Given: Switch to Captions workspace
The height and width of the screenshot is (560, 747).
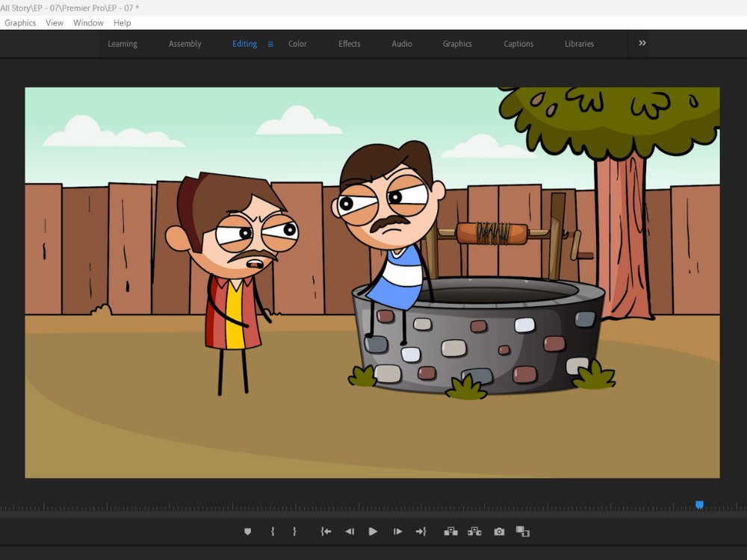Looking at the screenshot, I should pyautogui.click(x=518, y=44).
